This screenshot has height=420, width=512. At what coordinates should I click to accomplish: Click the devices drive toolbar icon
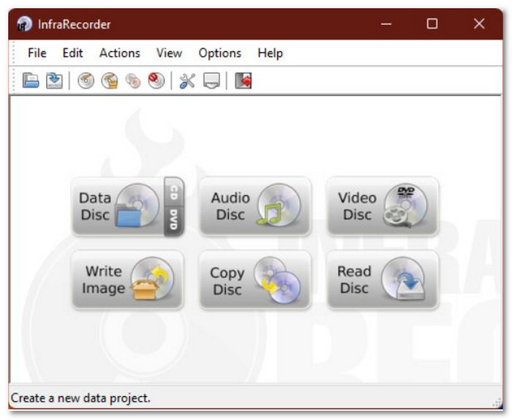[211, 80]
